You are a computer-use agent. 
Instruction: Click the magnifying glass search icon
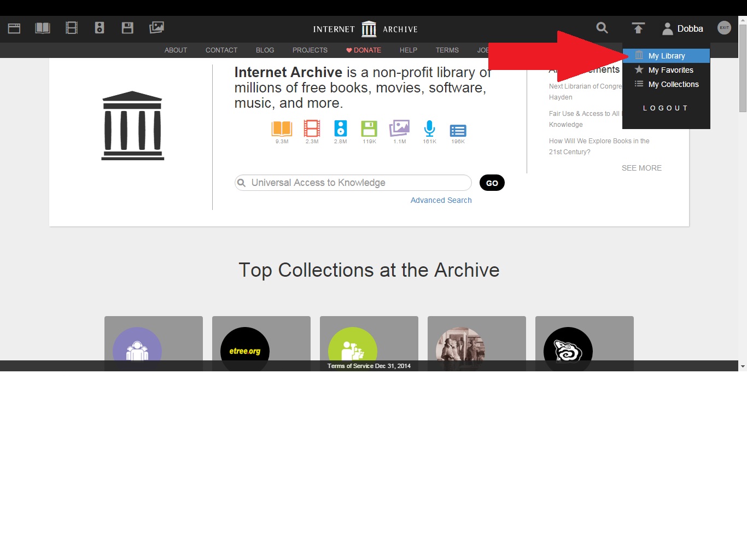pos(602,28)
